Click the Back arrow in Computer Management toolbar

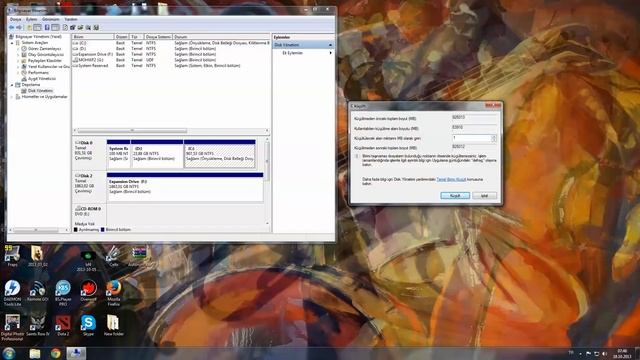click(x=11, y=28)
